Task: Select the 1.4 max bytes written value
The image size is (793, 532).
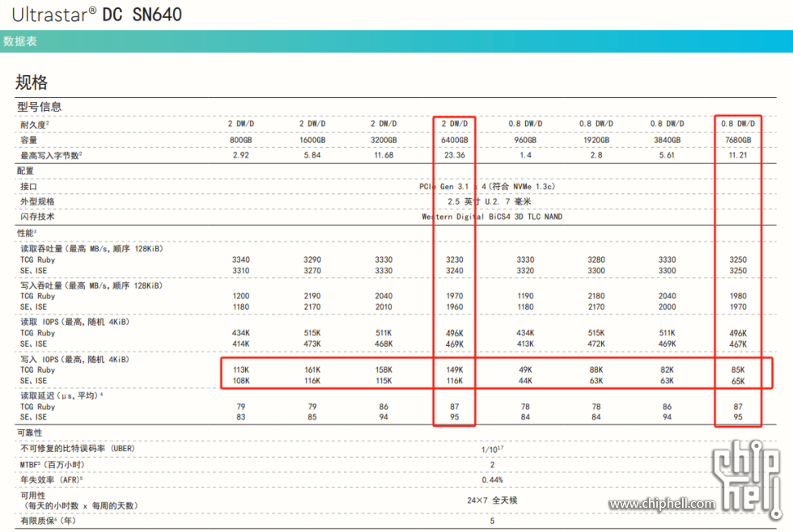Action: [525, 155]
